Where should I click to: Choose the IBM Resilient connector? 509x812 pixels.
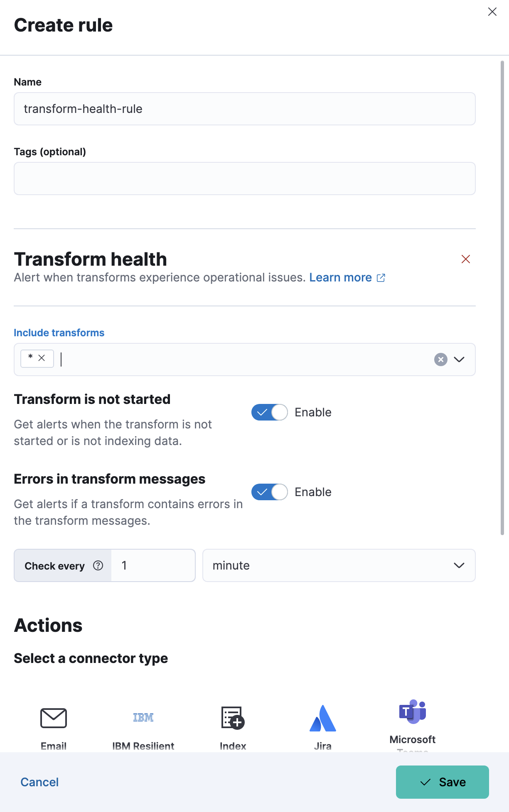[x=143, y=718]
